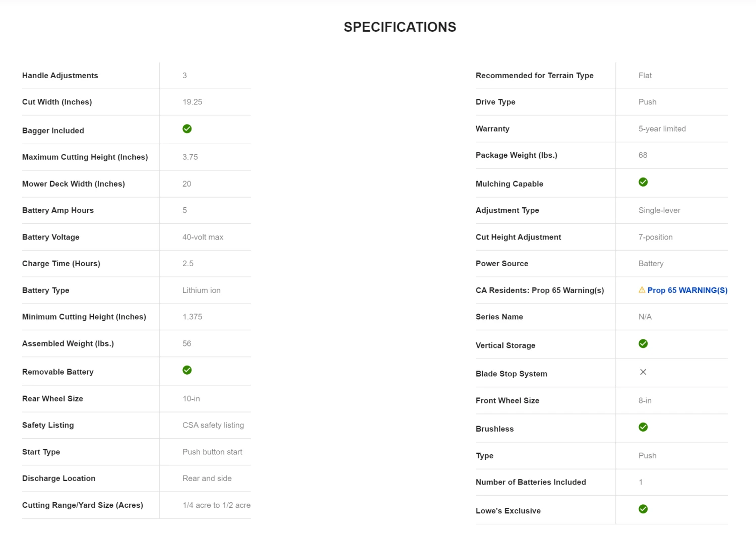The width and height of the screenshot is (756, 535).
Task: Click the Removable Battery green checkmark
Action: 187,370
